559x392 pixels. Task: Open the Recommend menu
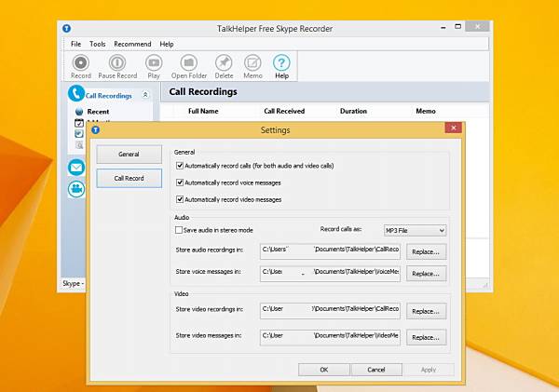[132, 44]
